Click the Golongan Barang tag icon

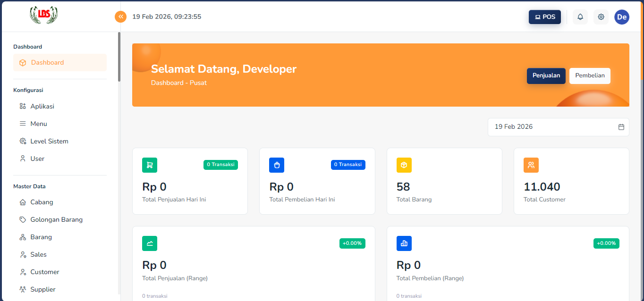click(23, 219)
